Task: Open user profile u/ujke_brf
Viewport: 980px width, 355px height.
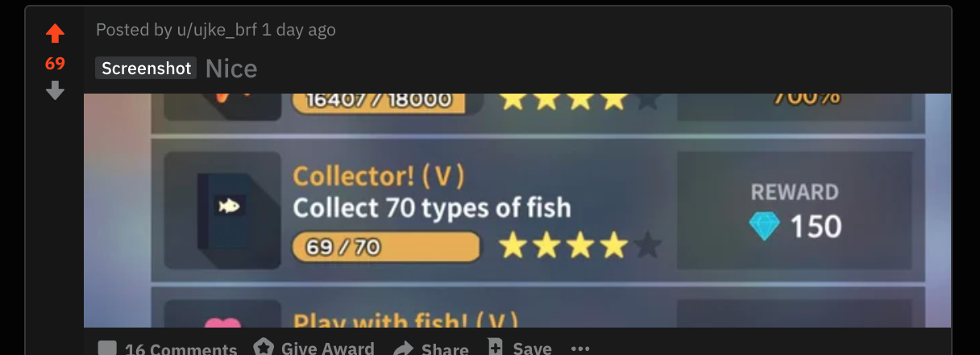Action: (216, 30)
